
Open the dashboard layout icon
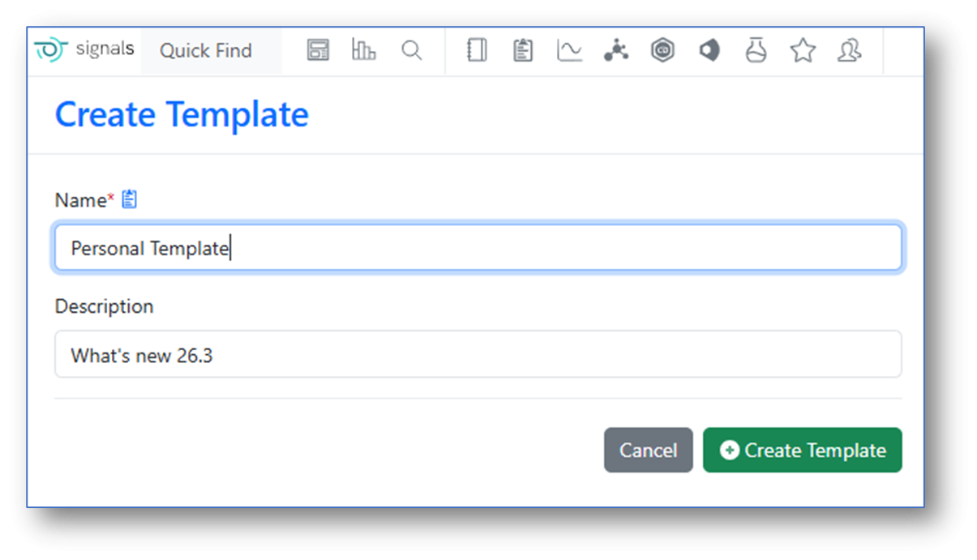coord(318,51)
